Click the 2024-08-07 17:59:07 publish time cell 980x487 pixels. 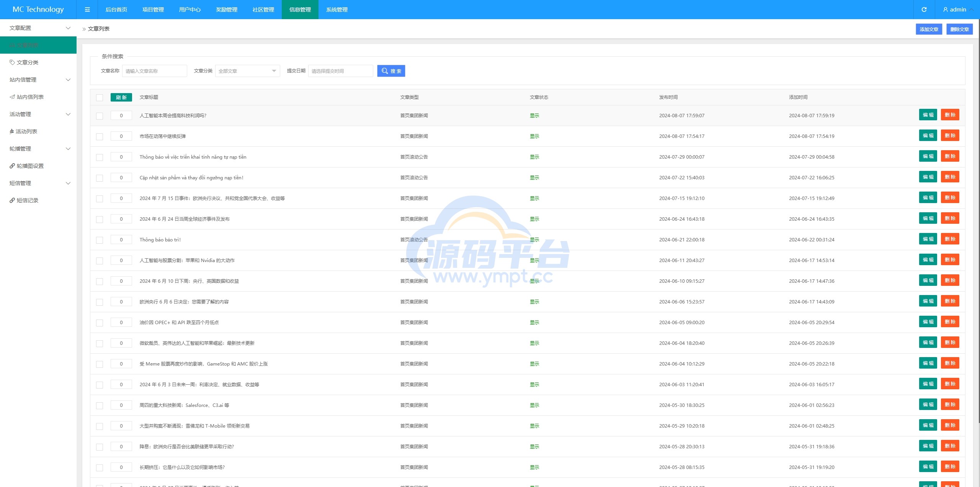682,116
